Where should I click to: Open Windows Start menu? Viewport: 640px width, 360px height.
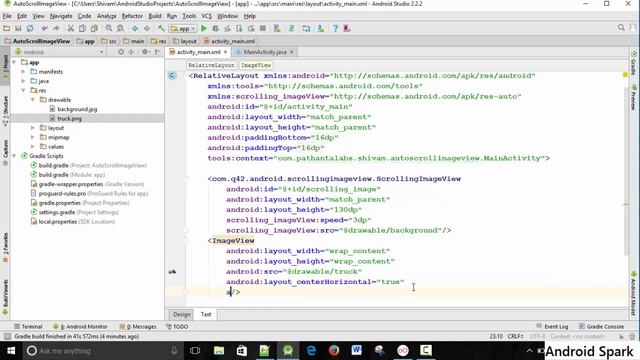[x=11, y=351]
